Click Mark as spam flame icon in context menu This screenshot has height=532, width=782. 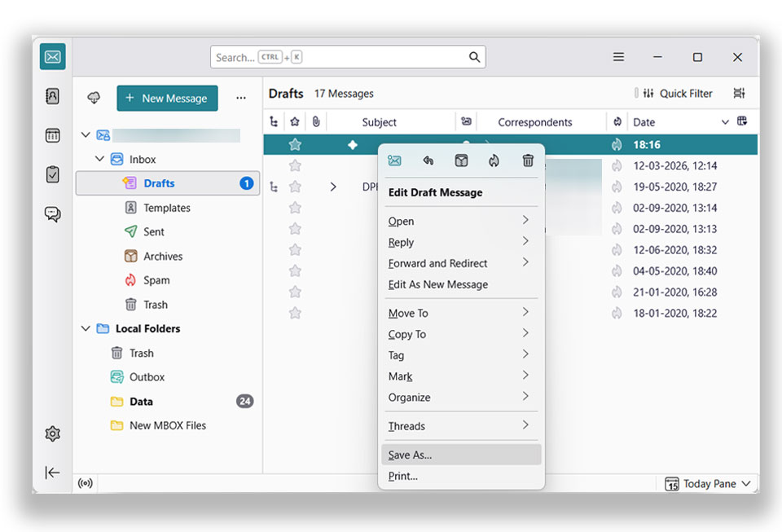494,160
